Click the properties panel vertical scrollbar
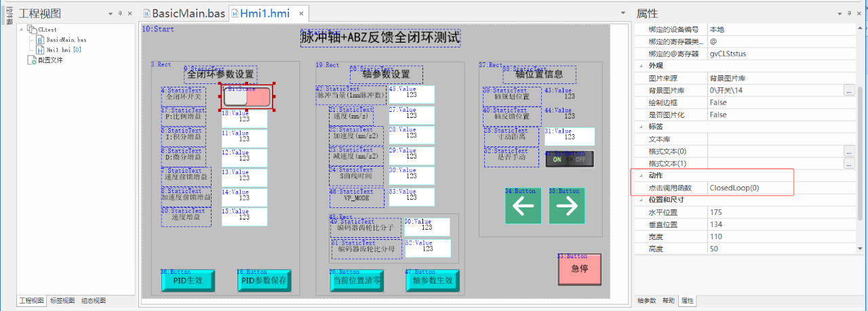 (860, 152)
